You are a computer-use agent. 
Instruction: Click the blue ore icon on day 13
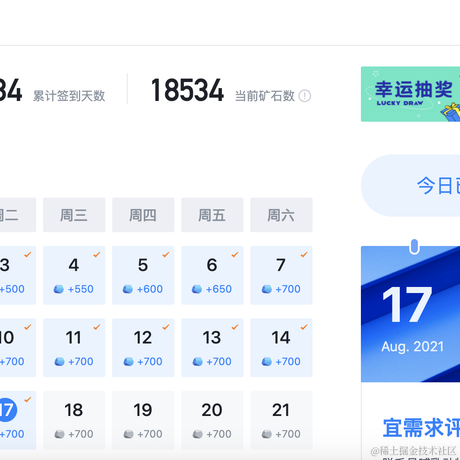(x=198, y=362)
